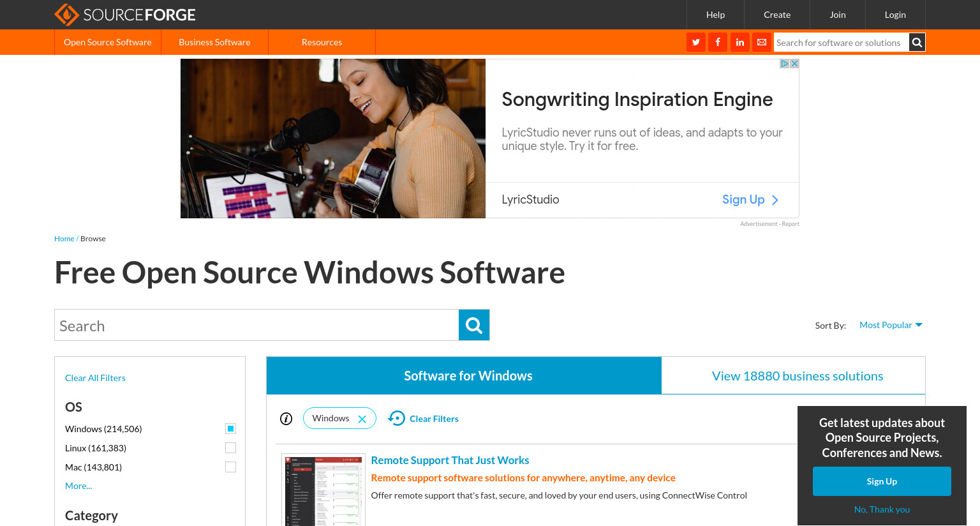This screenshot has height=526, width=980.
Task: Open the Resources menu
Action: pyautogui.click(x=322, y=42)
